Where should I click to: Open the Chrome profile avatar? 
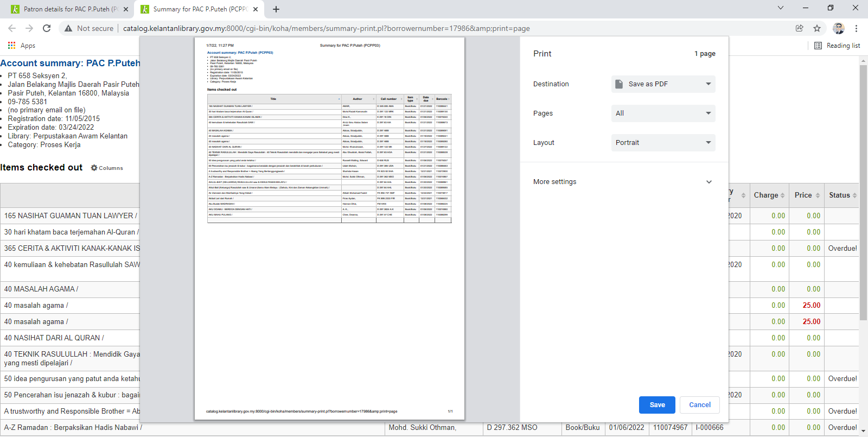coord(838,28)
